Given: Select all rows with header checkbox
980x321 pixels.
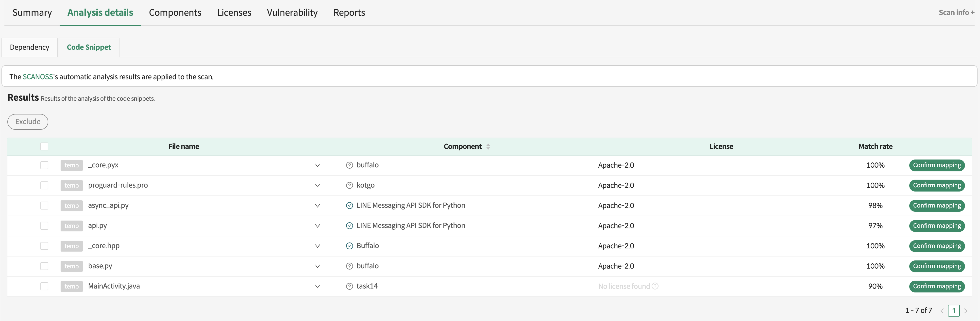Looking at the screenshot, I should point(44,147).
